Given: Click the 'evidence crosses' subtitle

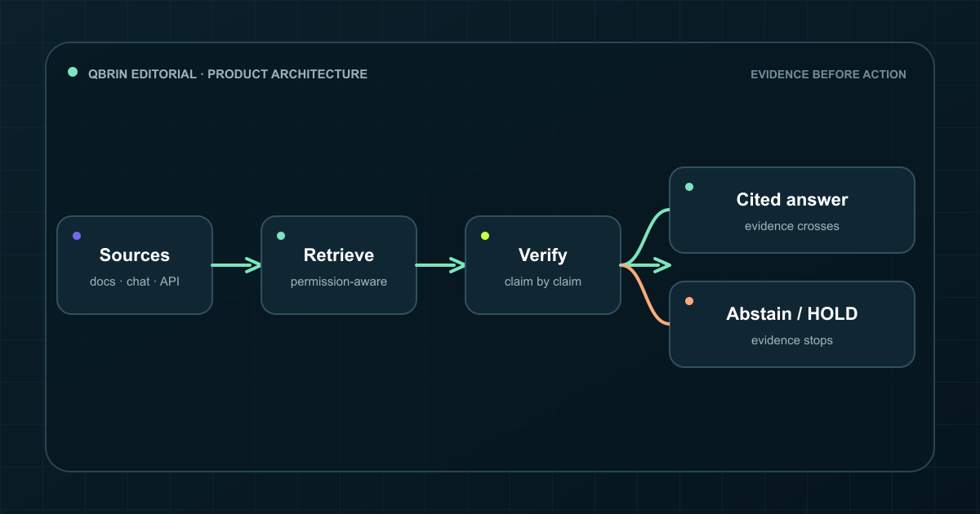Looking at the screenshot, I should (x=792, y=226).
